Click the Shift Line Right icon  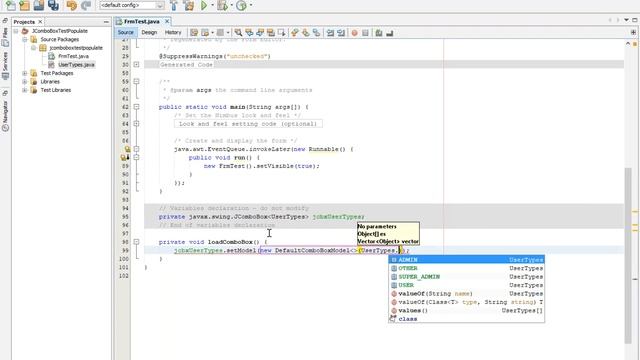(x=341, y=33)
